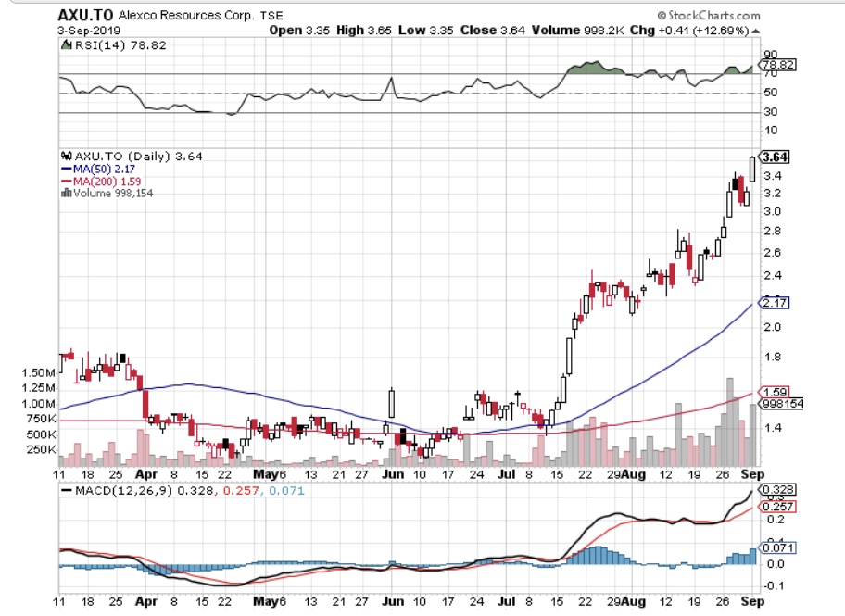This screenshot has width=845, height=616.
Task: Click the 3.64 current price flag
Action: click(x=775, y=157)
